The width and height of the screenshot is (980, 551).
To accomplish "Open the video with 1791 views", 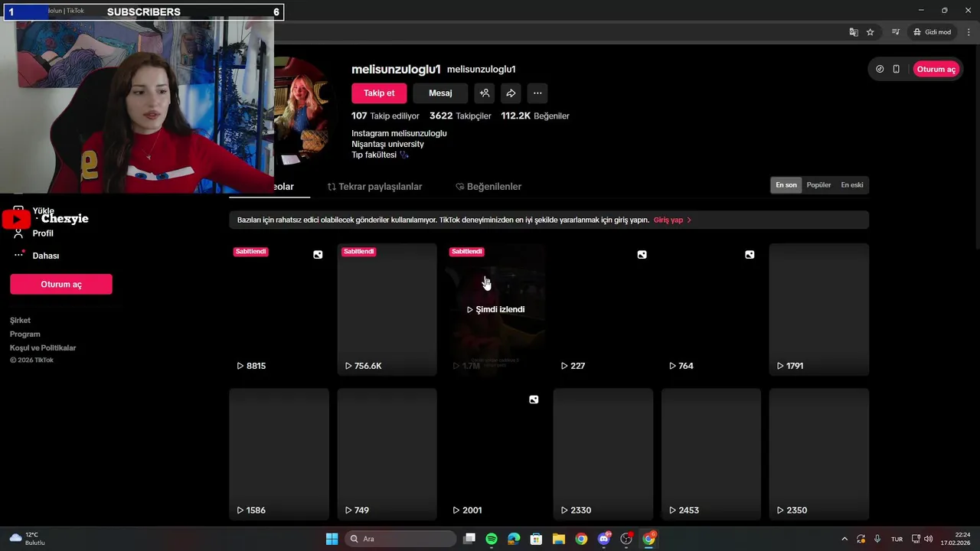I will click(x=819, y=309).
